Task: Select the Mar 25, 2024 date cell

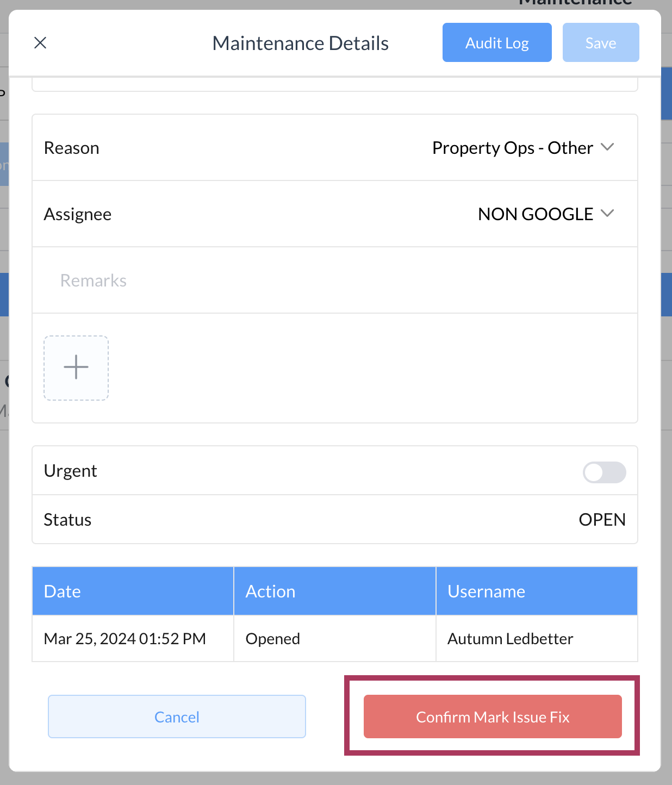Action: tap(125, 639)
